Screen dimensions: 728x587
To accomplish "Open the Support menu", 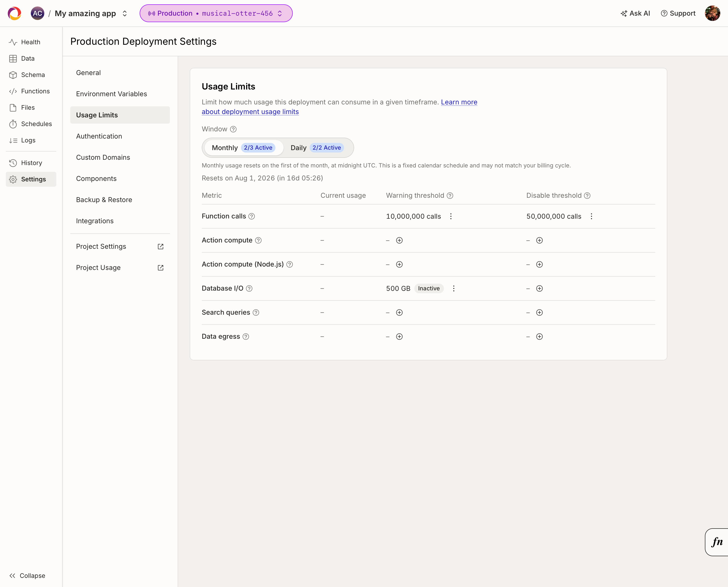I will point(678,13).
